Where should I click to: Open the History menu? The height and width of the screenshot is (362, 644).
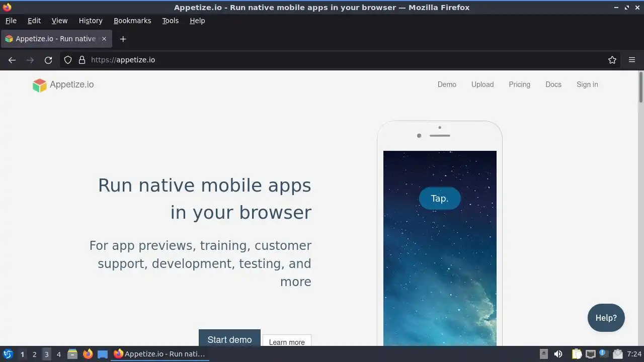click(x=91, y=21)
